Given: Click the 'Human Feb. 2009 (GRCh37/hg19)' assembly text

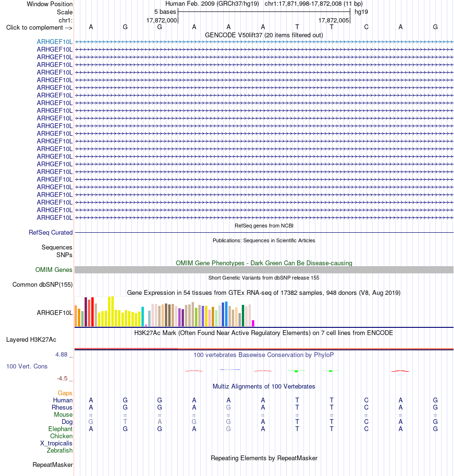Looking at the screenshot, I should click(x=212, y=4).
